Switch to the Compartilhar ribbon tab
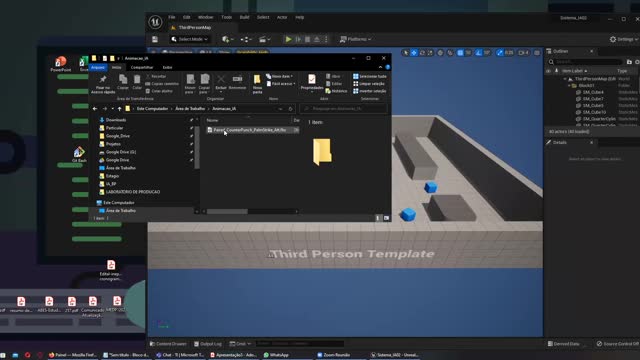 tap(142, 67)
